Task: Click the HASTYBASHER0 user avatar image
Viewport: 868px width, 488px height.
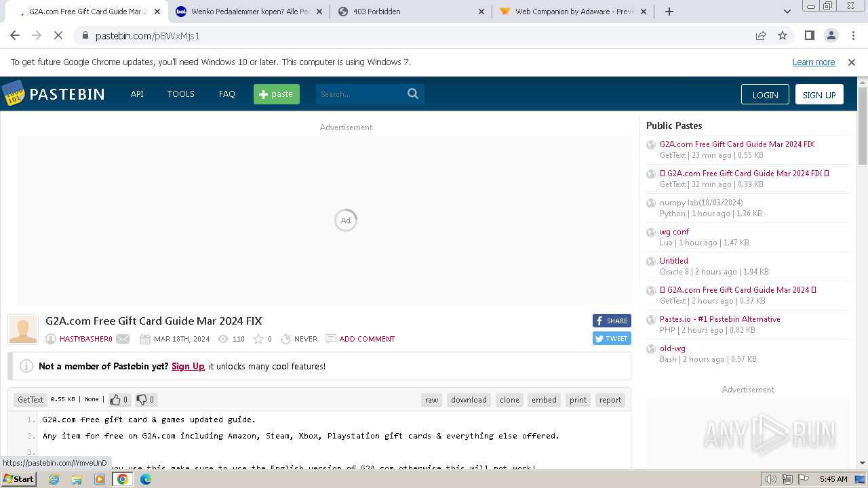Action: pos(23,329)
